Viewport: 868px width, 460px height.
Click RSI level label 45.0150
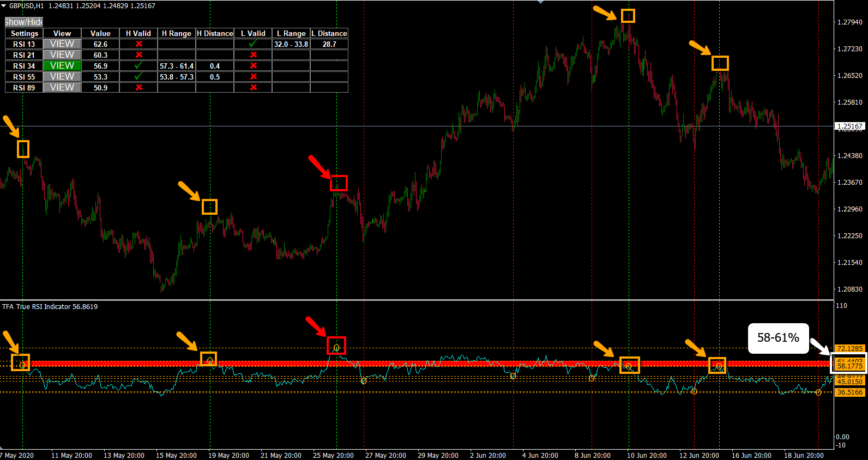point(850,382)
